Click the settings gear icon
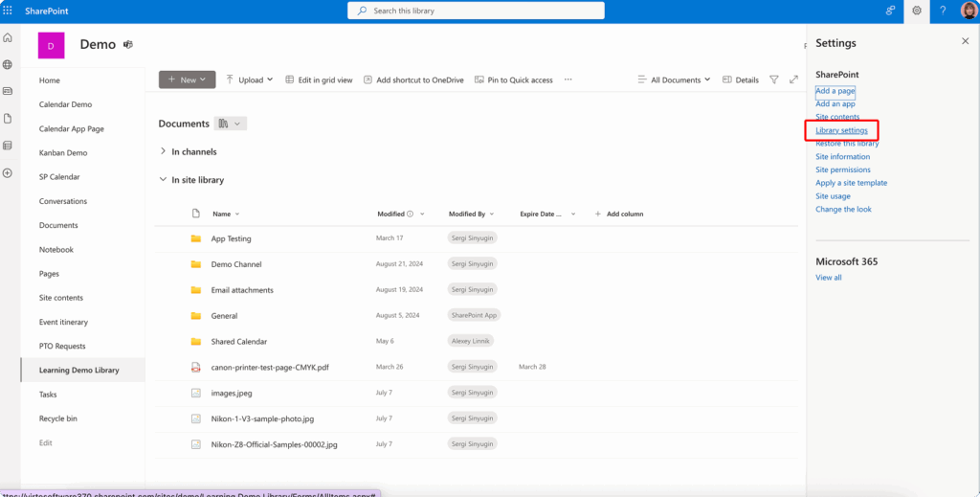The image size is (980, 497). tap(916, 11)
